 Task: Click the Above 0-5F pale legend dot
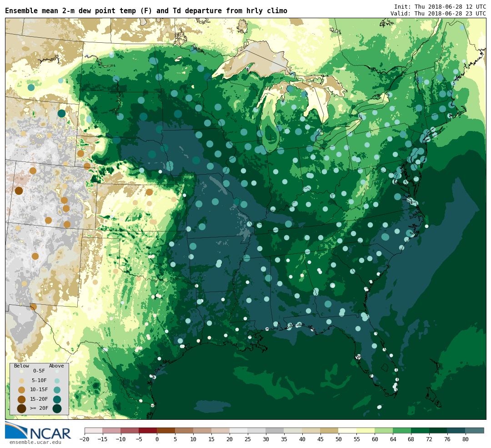point(57,371)
